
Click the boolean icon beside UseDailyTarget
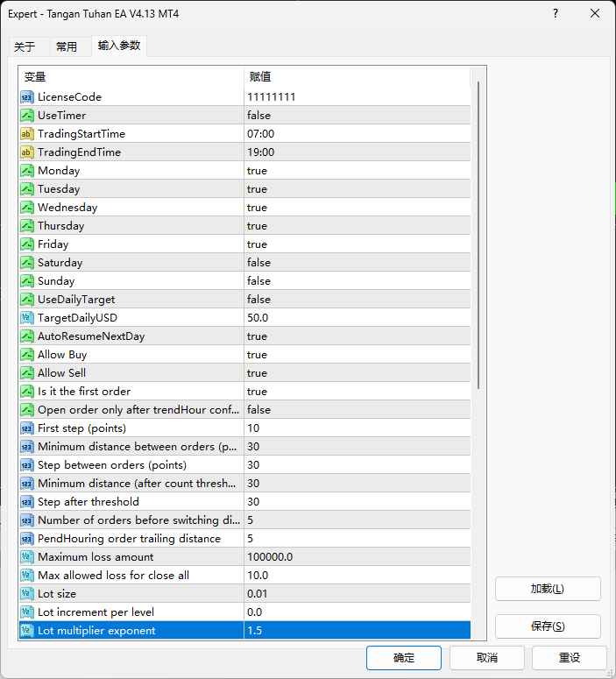(27, 300)
